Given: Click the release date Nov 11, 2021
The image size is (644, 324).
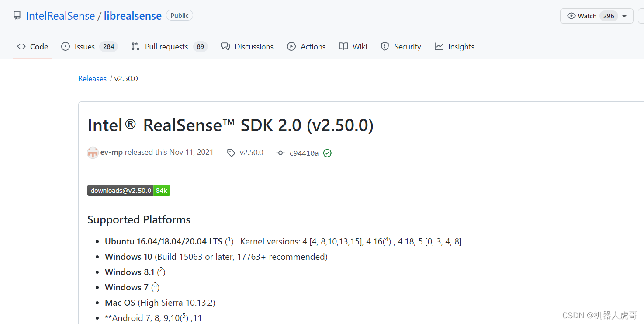Looking at the screenshot, I should pyautogui.click(x=191, y=152).
